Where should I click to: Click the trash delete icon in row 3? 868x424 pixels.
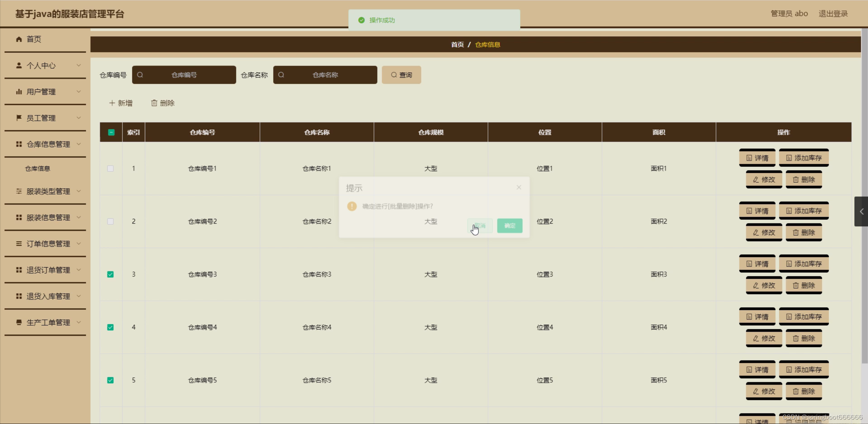(x=796, y=285)
